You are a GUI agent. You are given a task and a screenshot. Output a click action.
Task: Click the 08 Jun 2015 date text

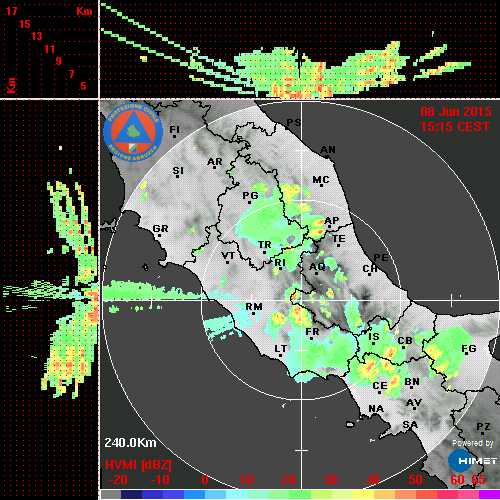tap(456, 112)
